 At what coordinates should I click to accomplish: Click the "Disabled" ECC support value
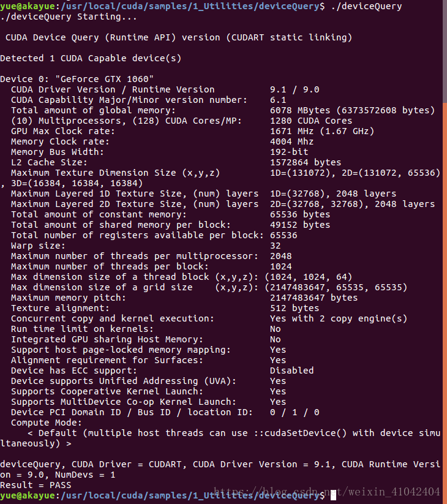pos(292,370)
